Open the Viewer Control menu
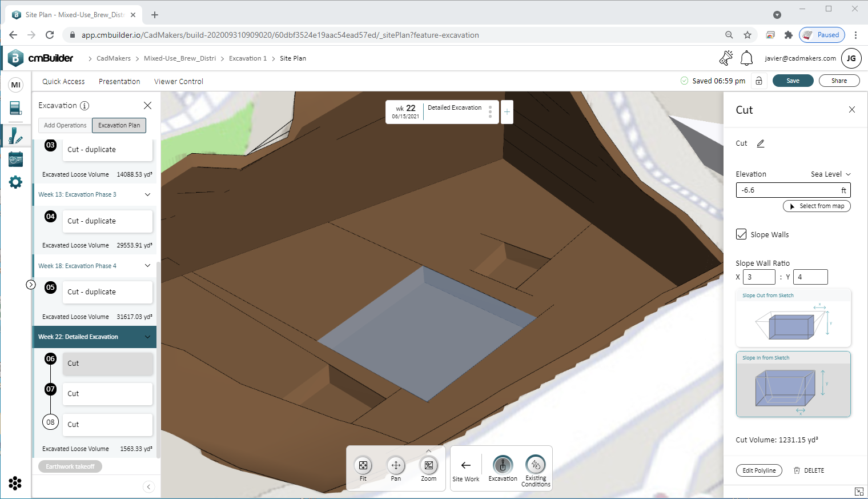Viewport: 868px width, 499px height. (179, 81)
